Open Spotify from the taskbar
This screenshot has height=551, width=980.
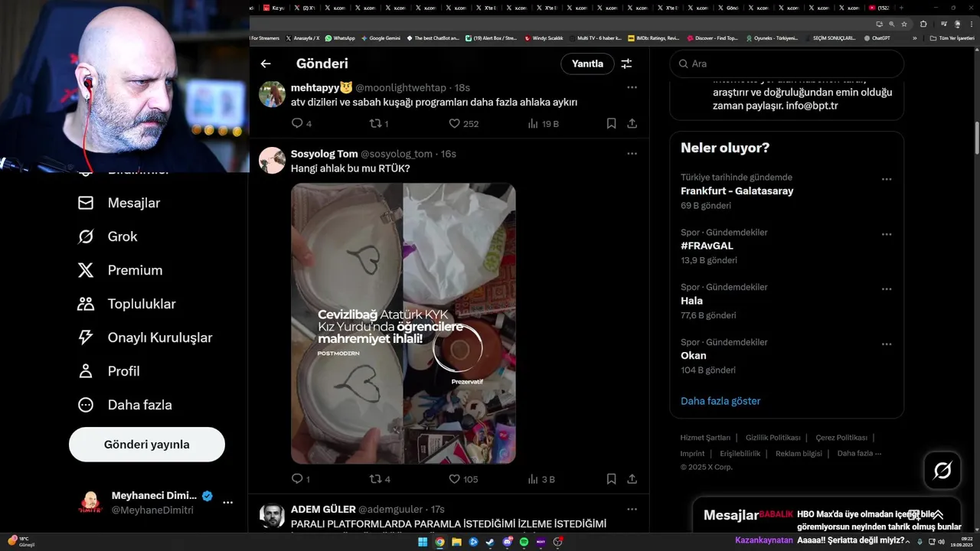click(x=524, y=542)
